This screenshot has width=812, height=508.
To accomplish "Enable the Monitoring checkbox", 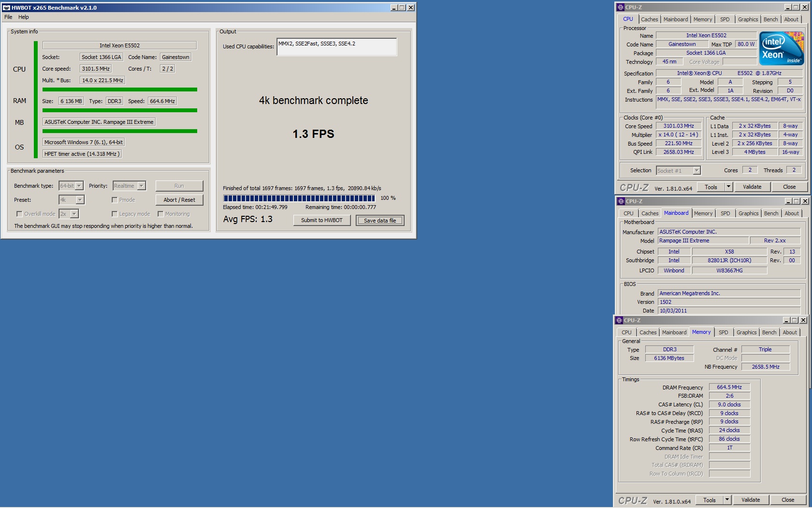I will point(160,214).
